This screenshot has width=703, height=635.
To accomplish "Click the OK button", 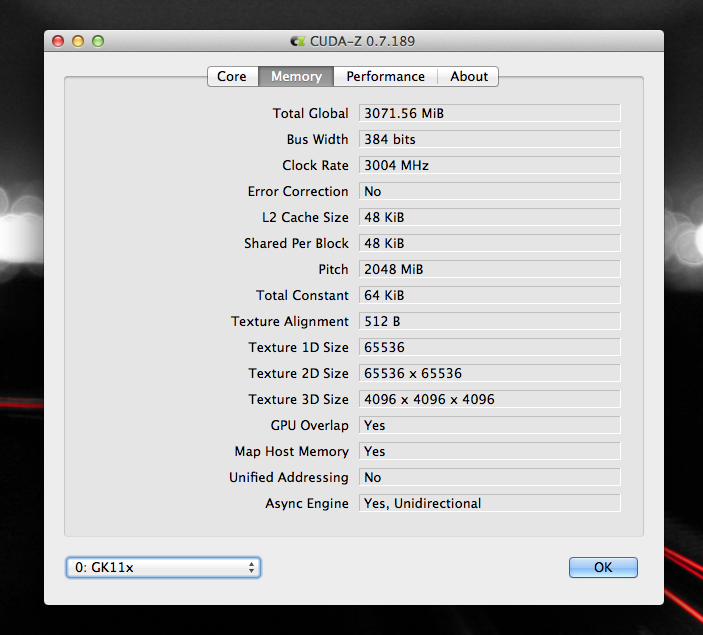I will click(x=603, y=567).
